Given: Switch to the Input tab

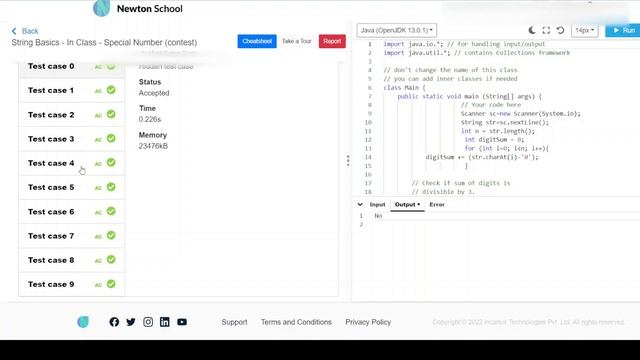Looking at the screenshot, I should [x=377, y=204].
